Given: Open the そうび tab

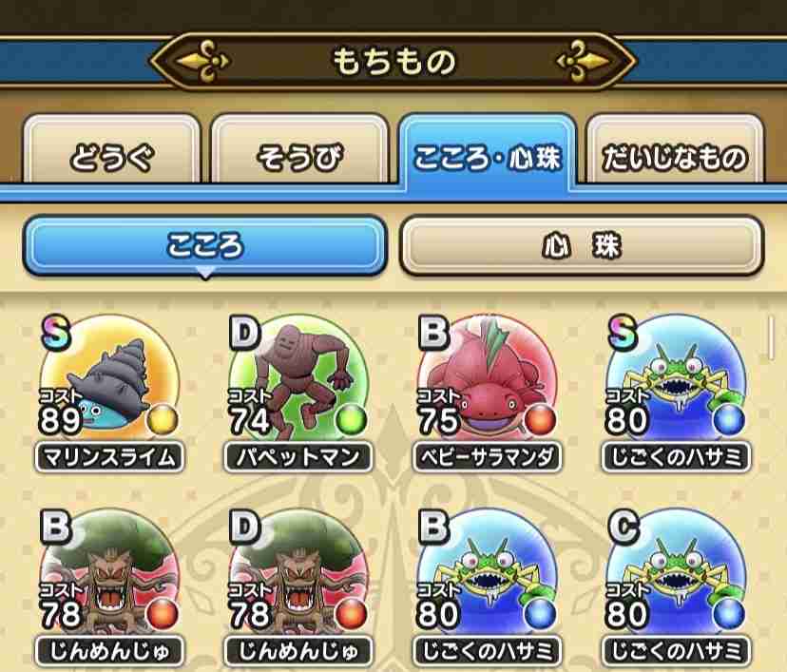Looking at the screenshot, I should coord(299,150).
